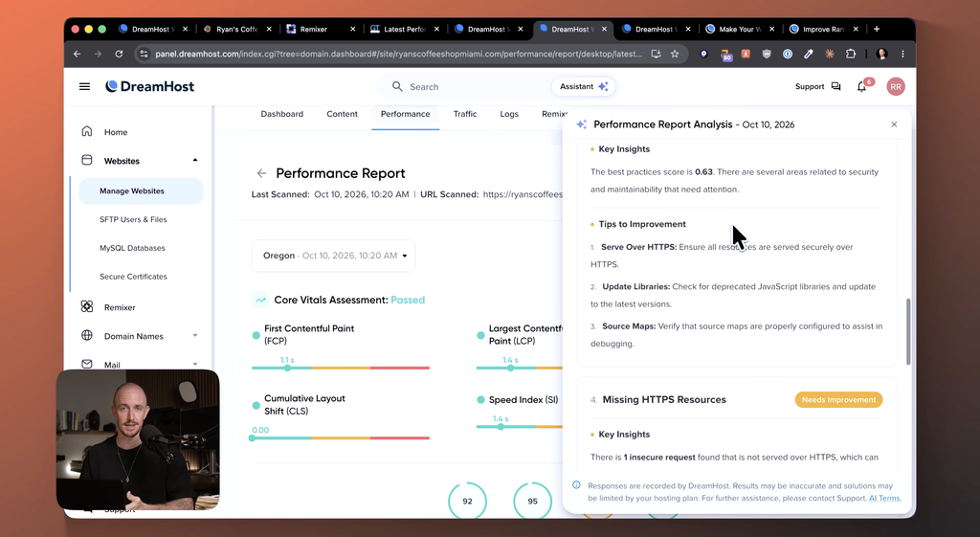
Task: Click the analysis panel scrollbar
Action: pyautogui.click(x=907, y=332)
